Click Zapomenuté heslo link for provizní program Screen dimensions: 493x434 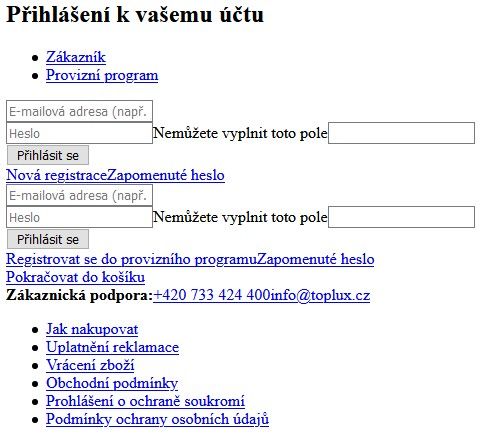point(315,259)
